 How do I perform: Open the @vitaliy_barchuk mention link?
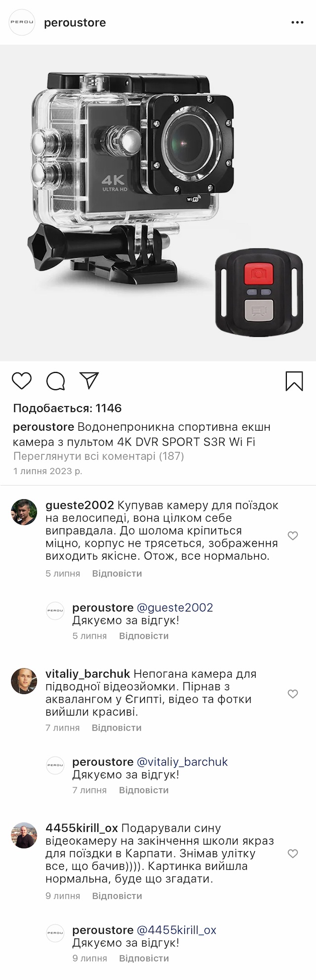pyautogui.click(x=182, y=762)
